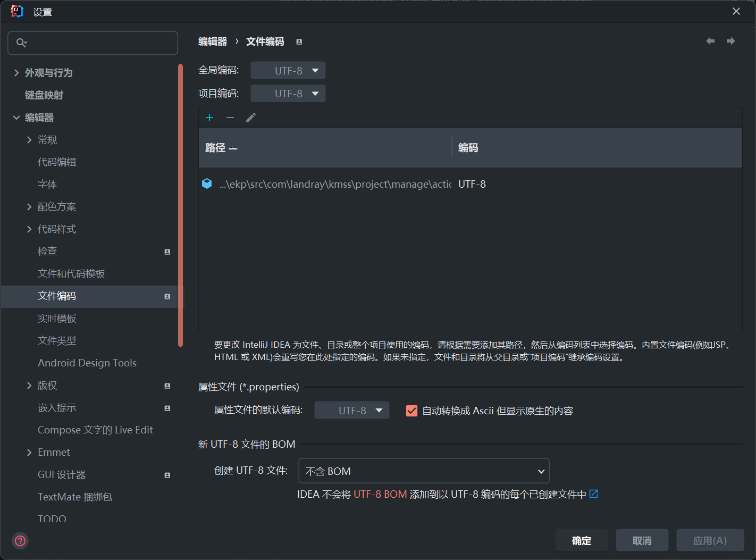Click project icon on 版权 row
Screen dimensions: 756x560
click(x=167, y=386)
